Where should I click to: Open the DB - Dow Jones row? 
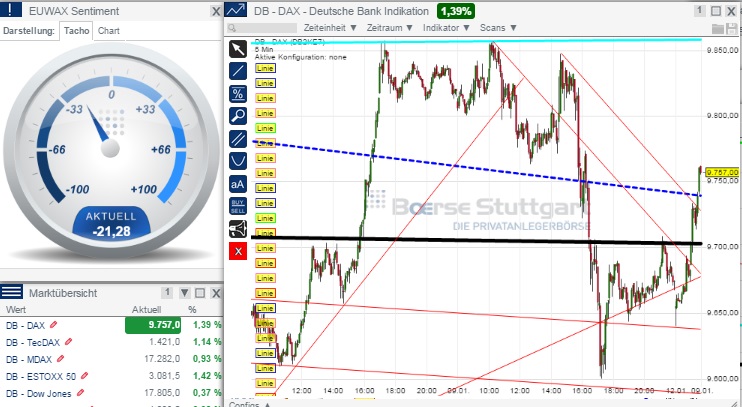[x=111, y=393]
